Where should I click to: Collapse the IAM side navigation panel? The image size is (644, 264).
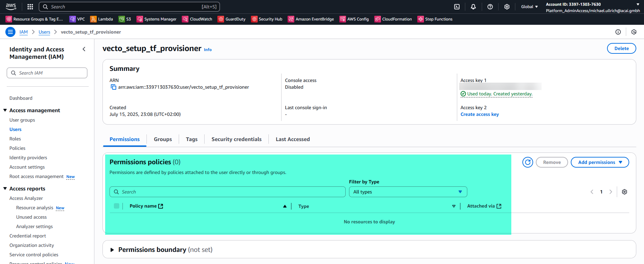[84, 49]
